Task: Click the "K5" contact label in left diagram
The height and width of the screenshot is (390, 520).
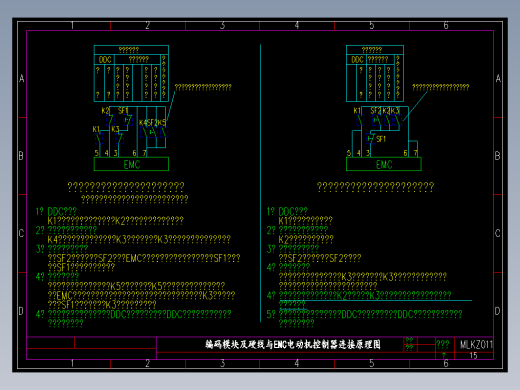Action: pos(162,123)
